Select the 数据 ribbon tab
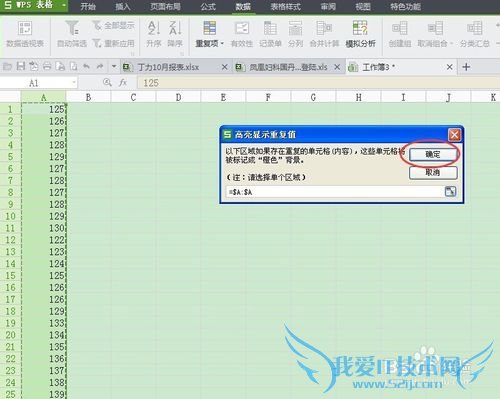500x399 pixels. point(243,6)
